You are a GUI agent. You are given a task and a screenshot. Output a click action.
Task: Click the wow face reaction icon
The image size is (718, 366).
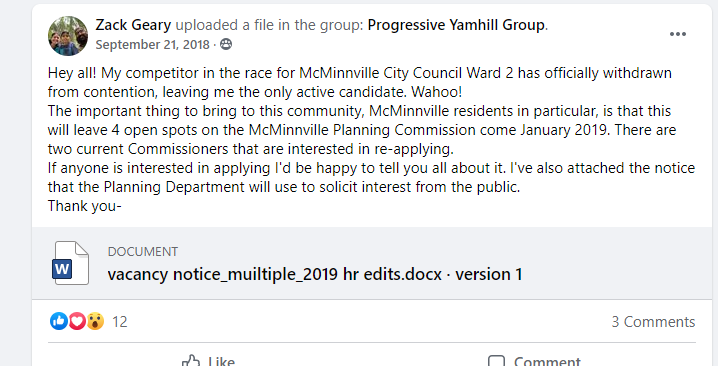coord(95,321)
